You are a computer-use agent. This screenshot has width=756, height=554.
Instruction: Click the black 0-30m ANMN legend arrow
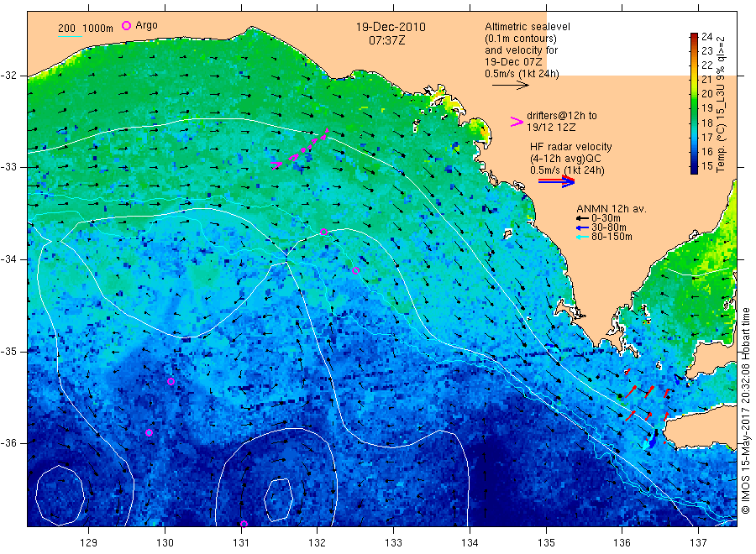click(x=582, y=218)
